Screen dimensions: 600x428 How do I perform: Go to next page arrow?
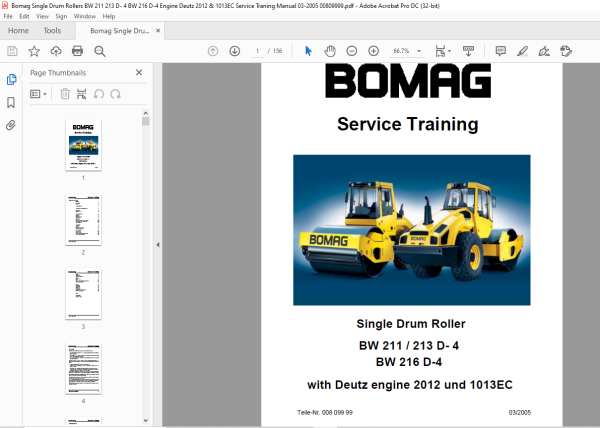pos(235,51)
